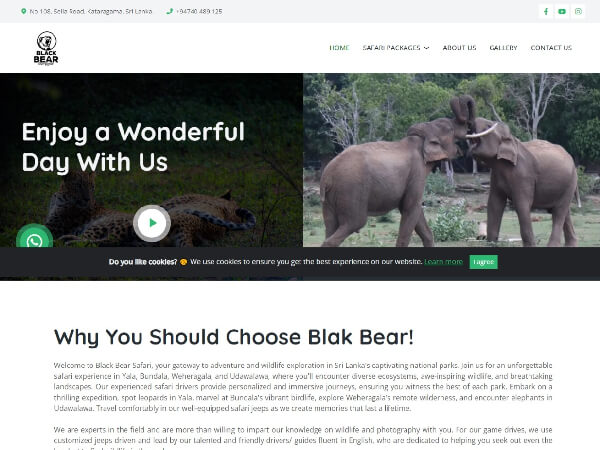Click the location pin icon
Screen dimensions: 600x450
[24, 11]
